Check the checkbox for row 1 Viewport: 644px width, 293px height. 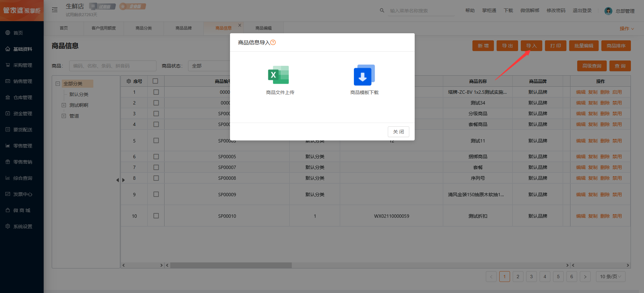click(x=156, y=92)
